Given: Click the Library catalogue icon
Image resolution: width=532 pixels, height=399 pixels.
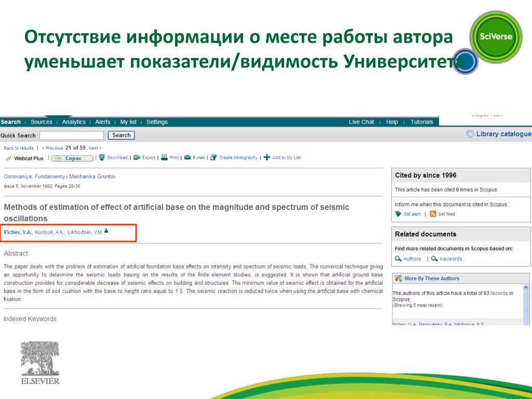Looking at the screenshot, I should coord(470,134).
